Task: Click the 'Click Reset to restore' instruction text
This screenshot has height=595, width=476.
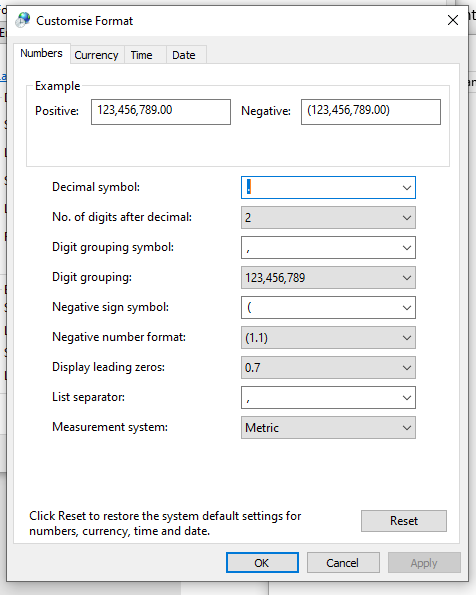Action: pos(165,523)
